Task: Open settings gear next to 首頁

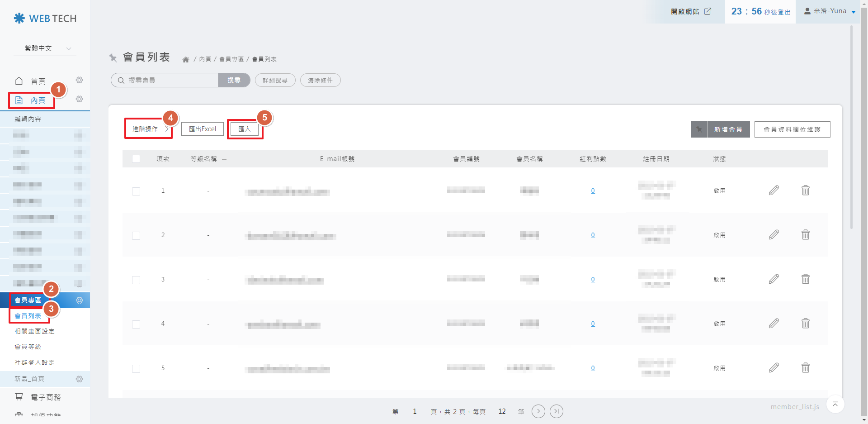Action: tap(79, 80)
